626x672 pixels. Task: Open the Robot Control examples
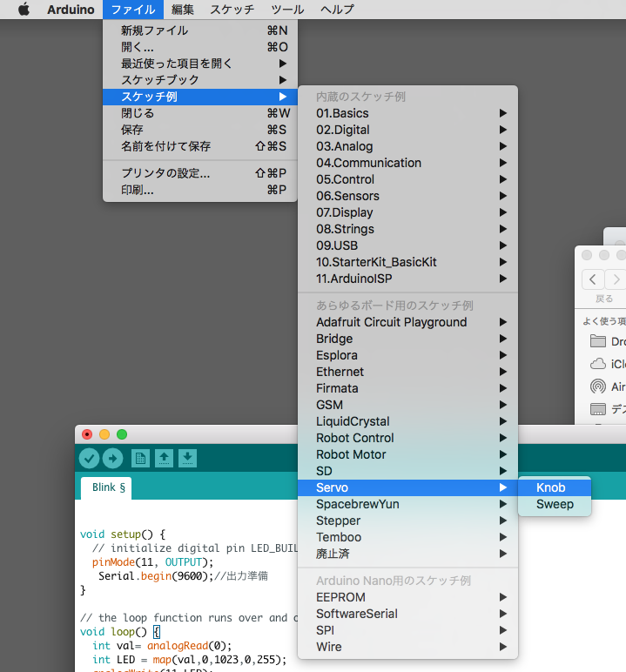pos(407,438)
